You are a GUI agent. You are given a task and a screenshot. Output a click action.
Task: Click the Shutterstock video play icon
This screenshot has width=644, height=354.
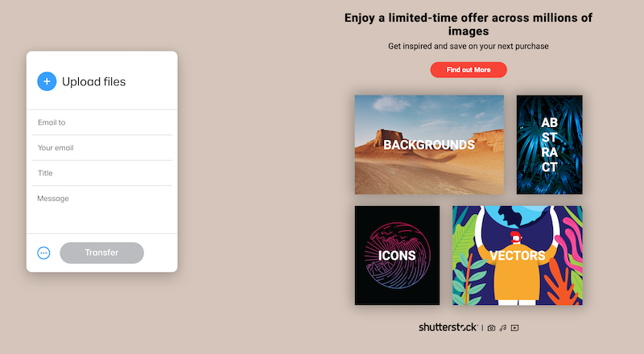tap(514, 327)
